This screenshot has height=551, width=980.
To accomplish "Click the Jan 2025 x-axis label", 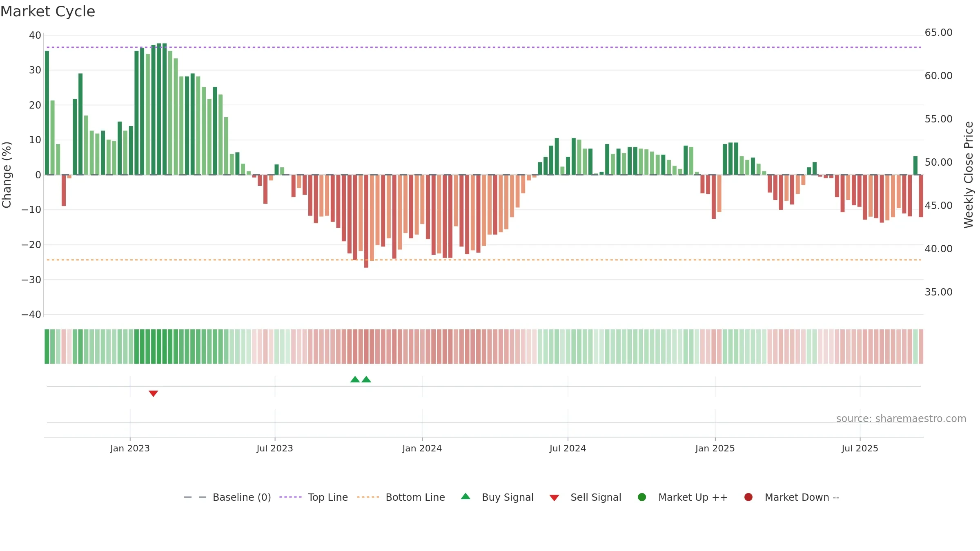I will click(x=715, y=449).
